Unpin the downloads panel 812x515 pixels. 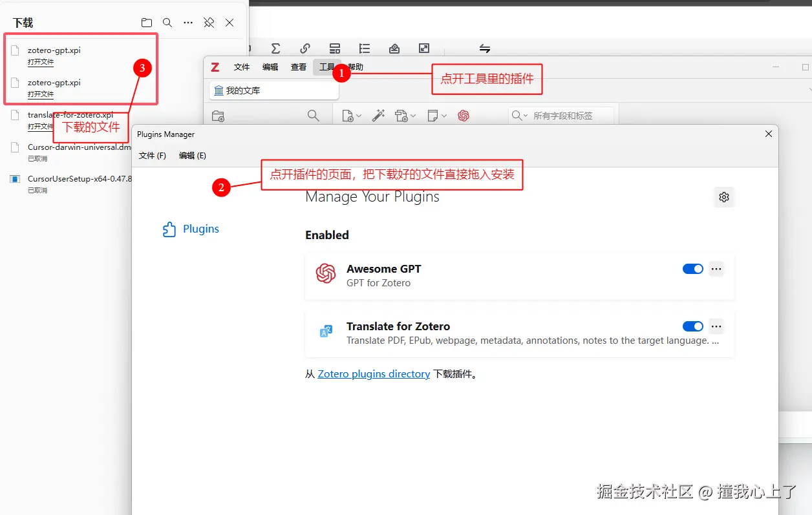[208, 22]
